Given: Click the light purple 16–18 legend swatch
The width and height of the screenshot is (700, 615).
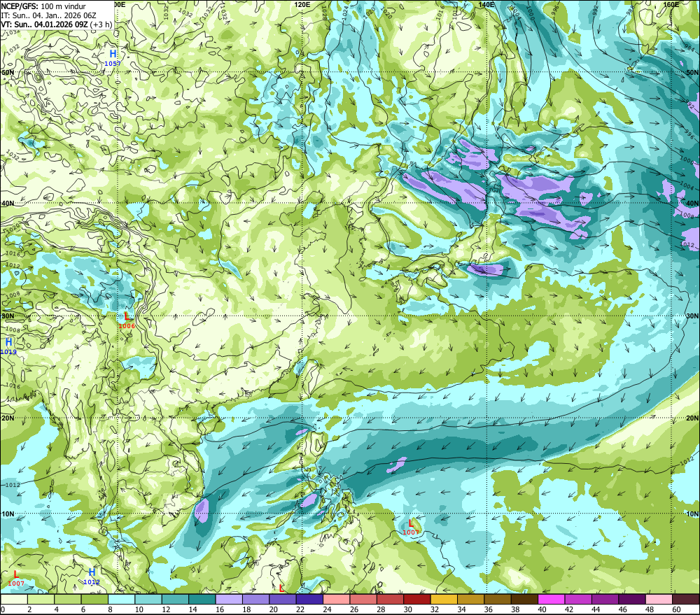Looking at the screenshot, I should point(229,599).
